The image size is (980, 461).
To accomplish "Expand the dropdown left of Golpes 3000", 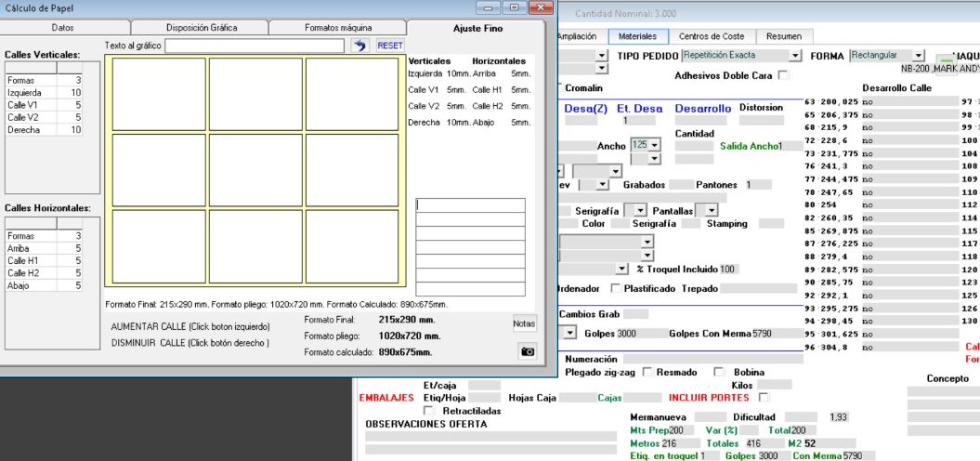I will [x=569, y=334].
